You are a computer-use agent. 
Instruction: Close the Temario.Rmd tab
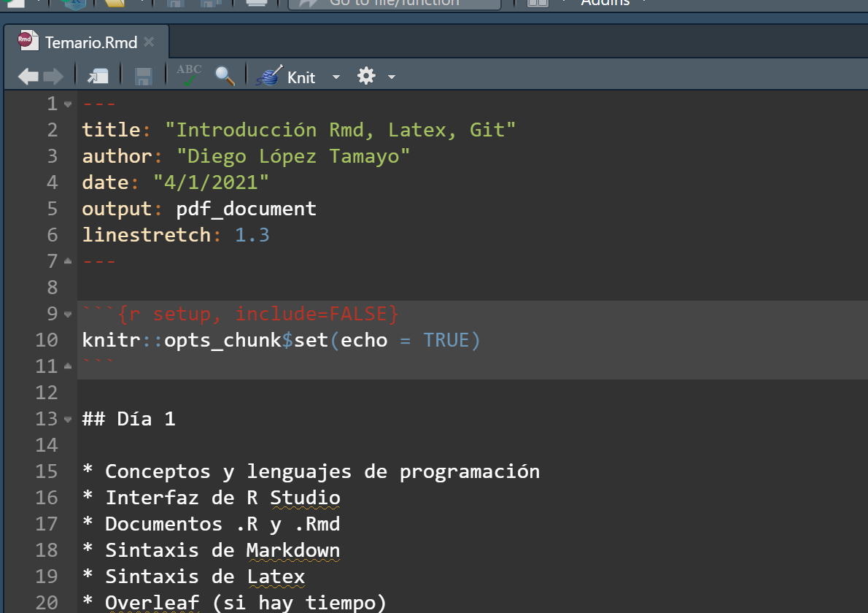[x=149, y=42]
